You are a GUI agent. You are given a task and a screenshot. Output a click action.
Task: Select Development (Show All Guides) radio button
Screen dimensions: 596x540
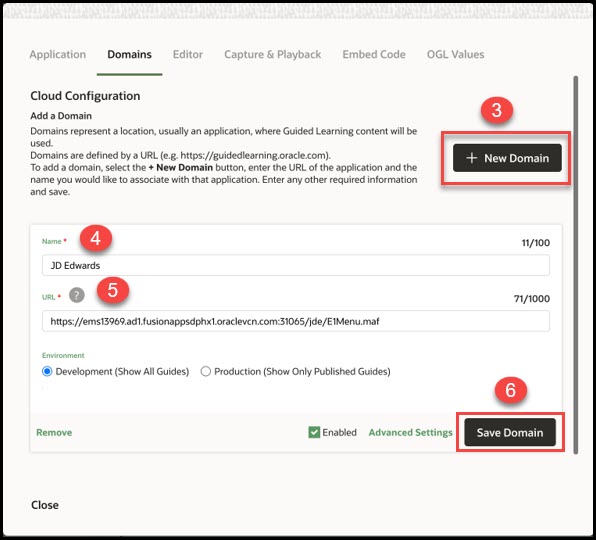(47, 371)
